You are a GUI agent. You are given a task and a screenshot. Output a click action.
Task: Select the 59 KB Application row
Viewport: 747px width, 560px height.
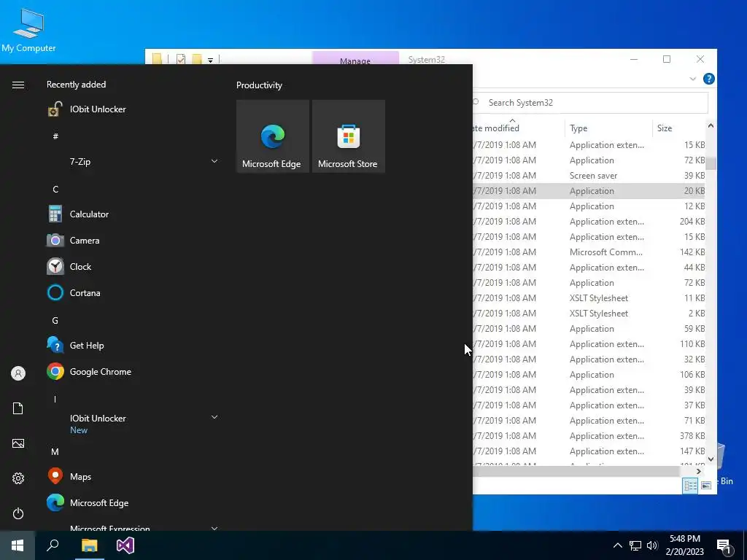click(x=589, y=329)
